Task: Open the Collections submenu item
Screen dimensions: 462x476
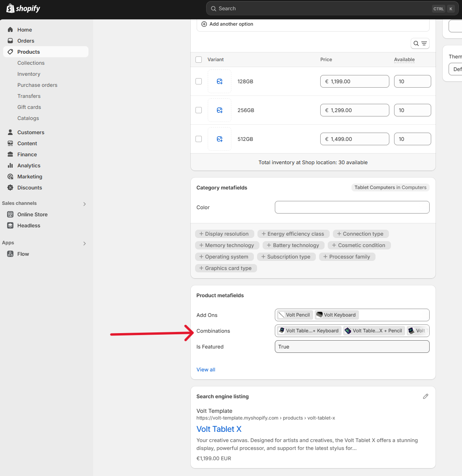Action: click(x=31, y=63)
